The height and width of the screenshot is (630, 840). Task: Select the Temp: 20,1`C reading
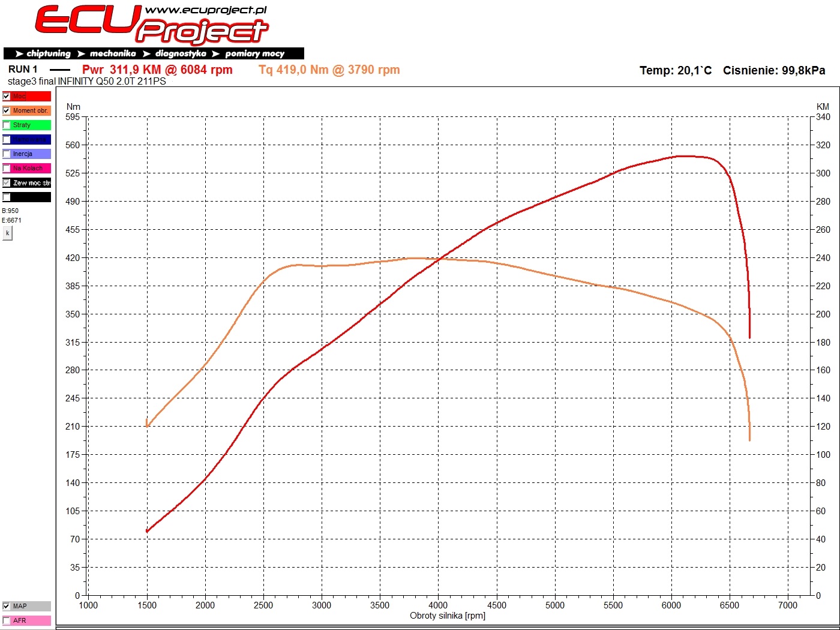[x=676, y=70]
